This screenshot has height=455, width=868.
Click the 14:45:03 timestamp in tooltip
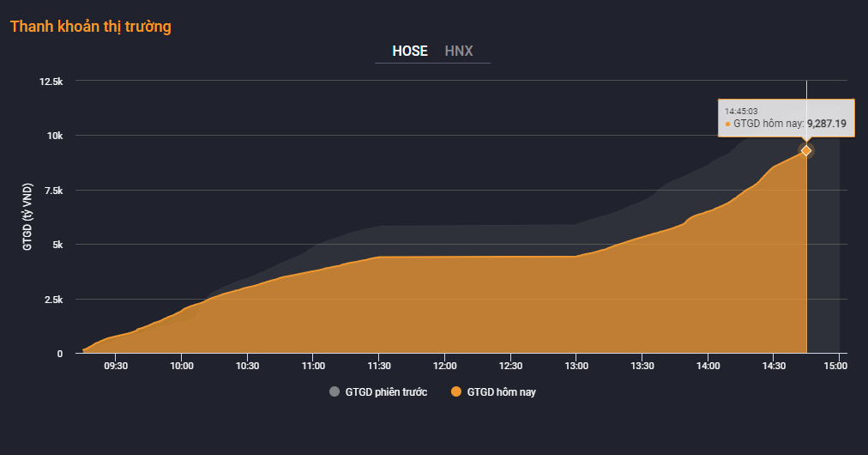tap(741, 111)
